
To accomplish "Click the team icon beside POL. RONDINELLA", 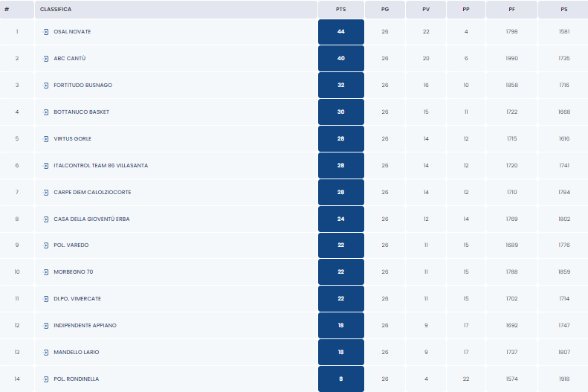I will click(46, 379).
